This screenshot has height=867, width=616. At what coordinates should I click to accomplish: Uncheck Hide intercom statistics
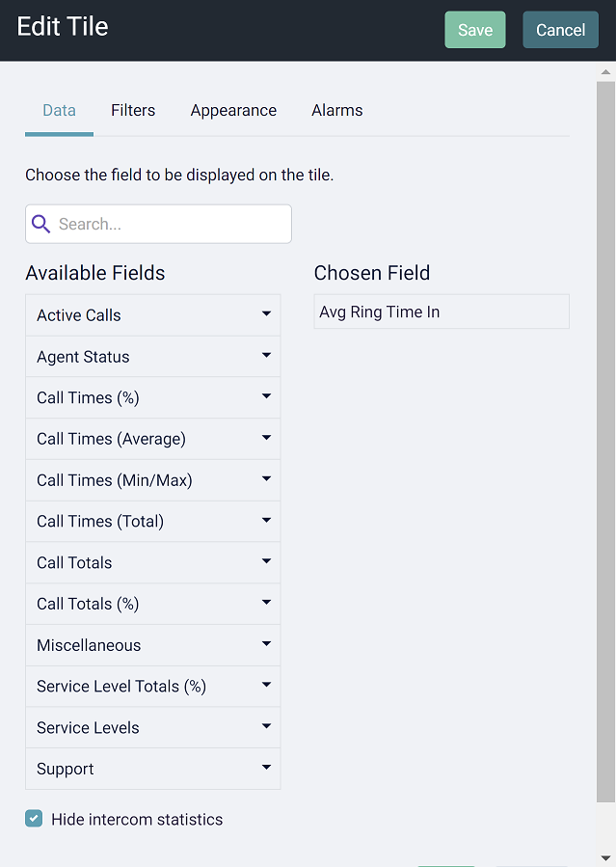click(34, 819)
